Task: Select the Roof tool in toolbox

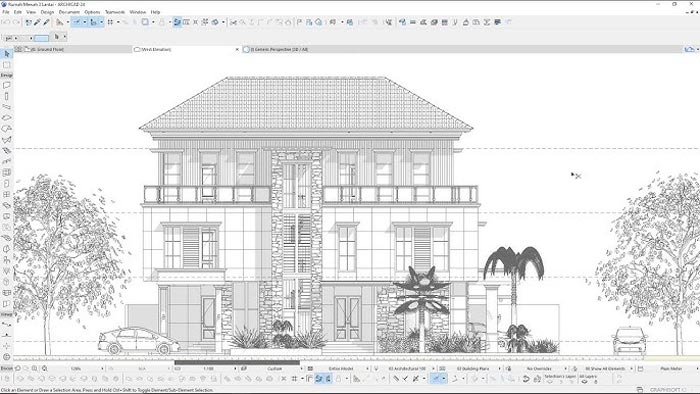Action: click(7, 129)
